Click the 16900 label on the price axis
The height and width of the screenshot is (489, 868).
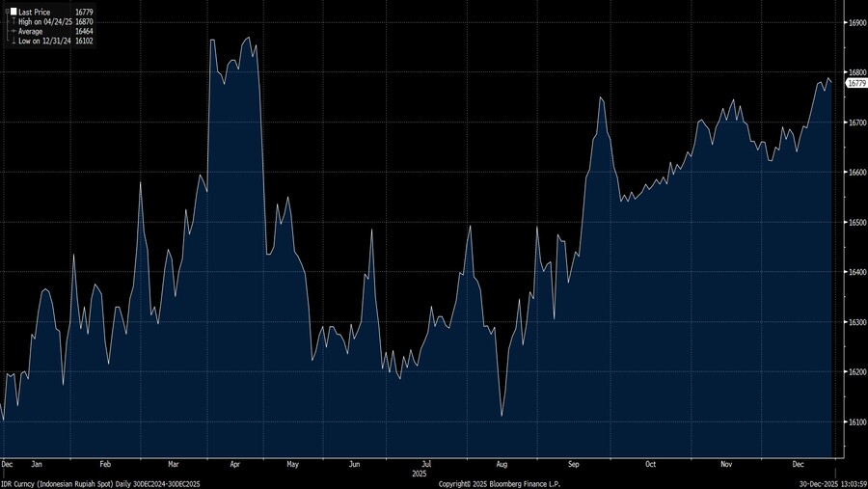tap(854, 22)
